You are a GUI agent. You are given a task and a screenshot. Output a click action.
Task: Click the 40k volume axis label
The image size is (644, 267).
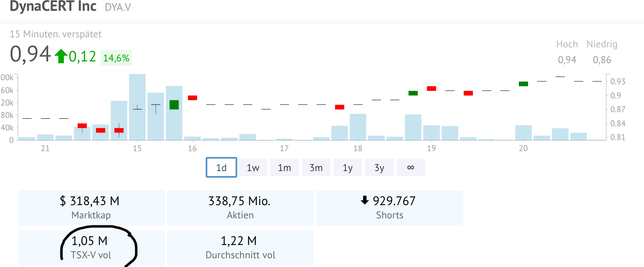point(7,128)
